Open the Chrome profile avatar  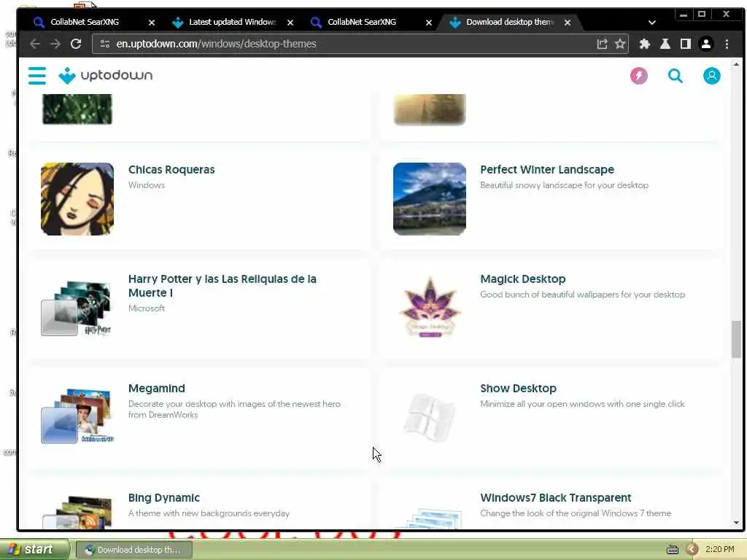706,44
